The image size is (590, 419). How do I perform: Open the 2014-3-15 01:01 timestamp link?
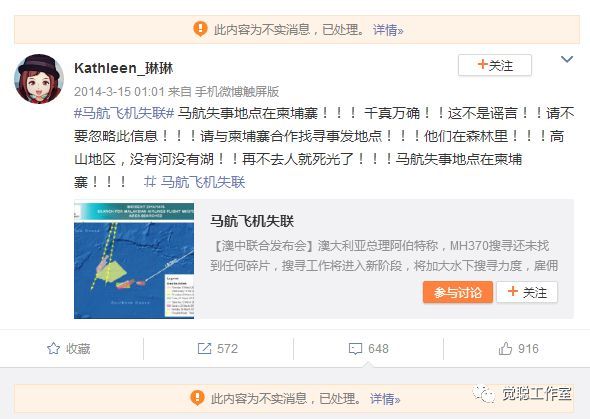click(119, 91)
